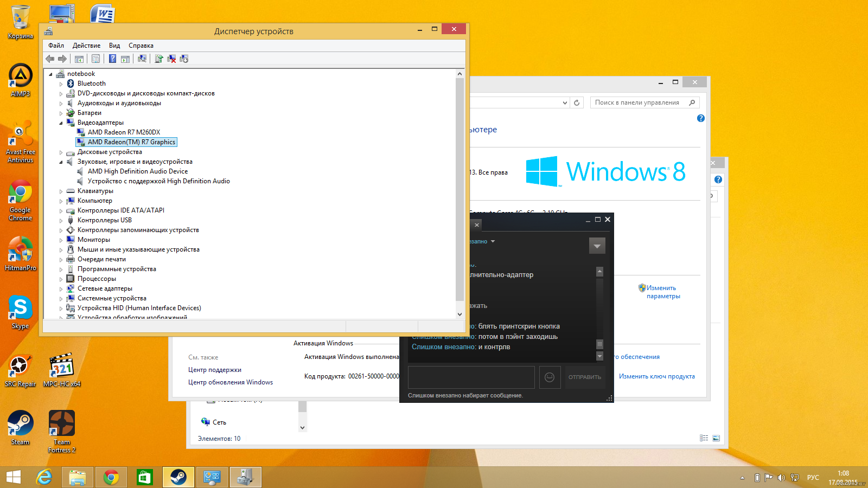Click Device Manager scrollbar down arrow
The image size is (868, 488).
(x=459, y=314)
